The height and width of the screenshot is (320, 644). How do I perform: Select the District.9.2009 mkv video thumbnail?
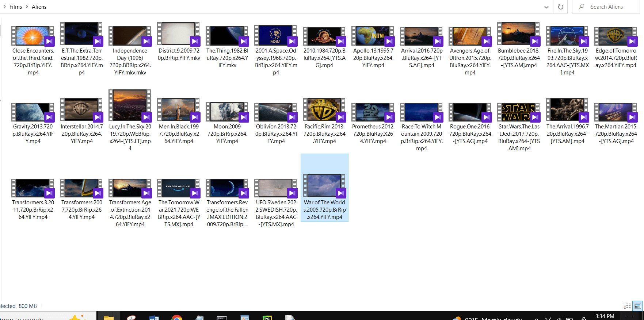coord(179,34)
